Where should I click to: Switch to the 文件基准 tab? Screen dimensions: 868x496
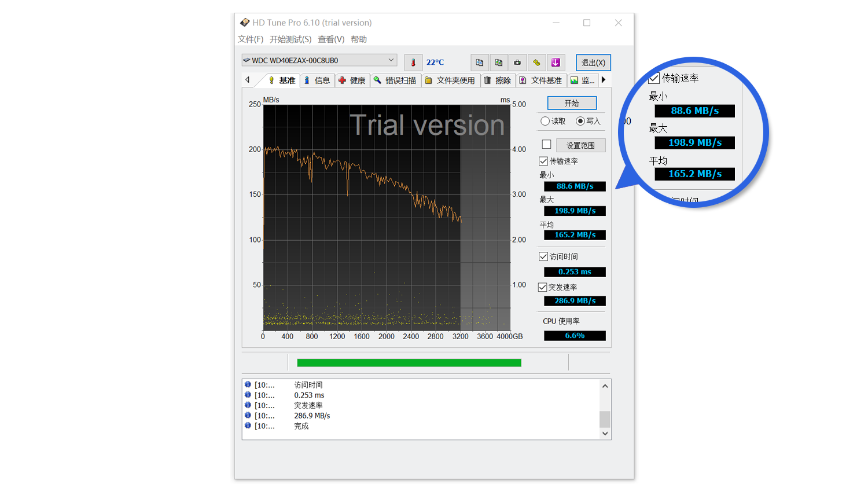540,80
